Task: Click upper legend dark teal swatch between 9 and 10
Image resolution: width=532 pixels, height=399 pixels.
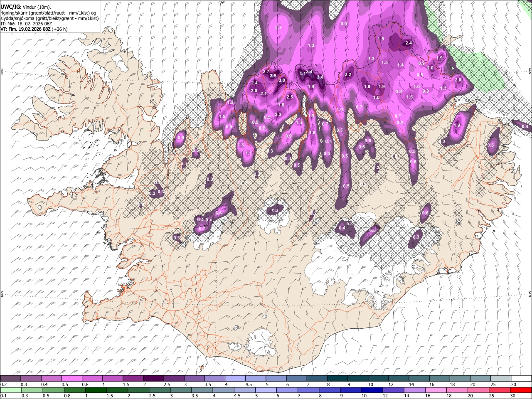Action: coord(357,378)
